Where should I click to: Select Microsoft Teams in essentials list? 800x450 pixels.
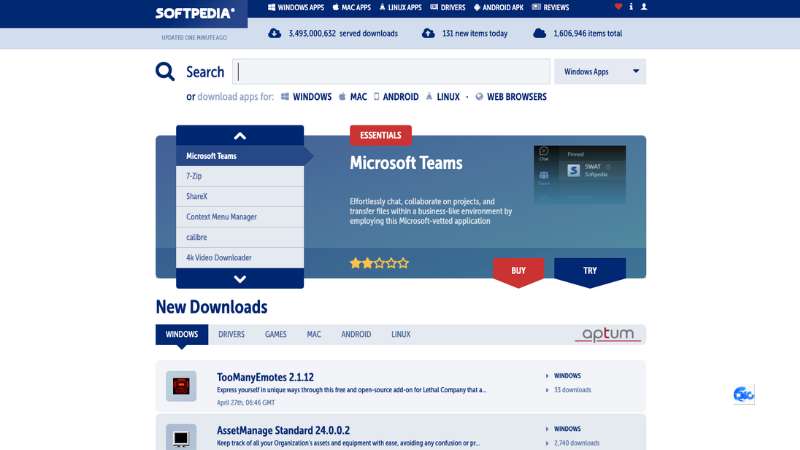(240, 156)
